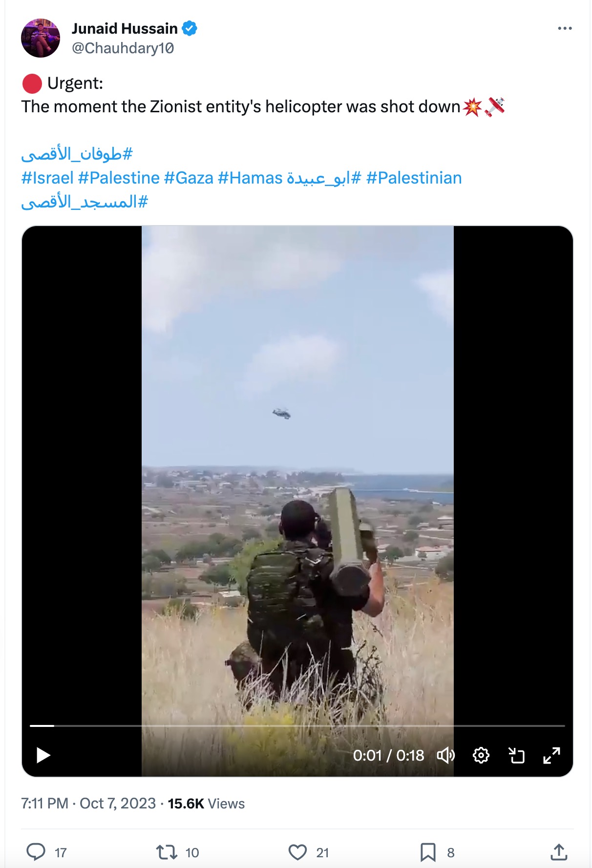Like the tweet with heart icon
Screen dimensions: 592x868
pos(297,852)
